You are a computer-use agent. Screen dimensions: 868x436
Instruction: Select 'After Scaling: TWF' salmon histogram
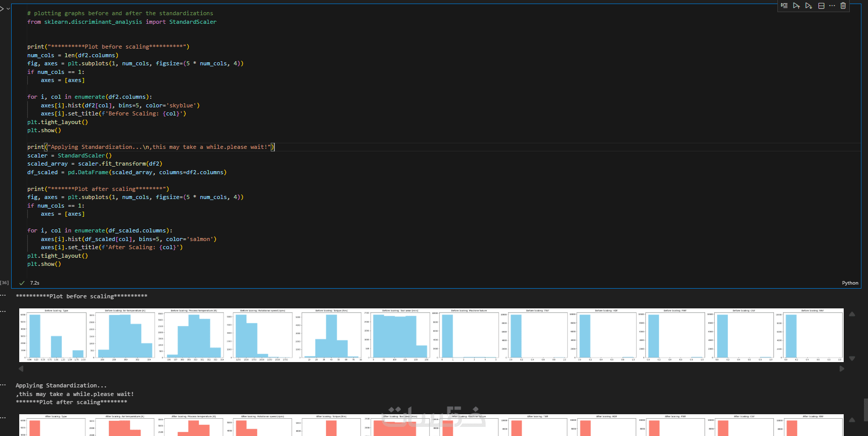[535, 425]
